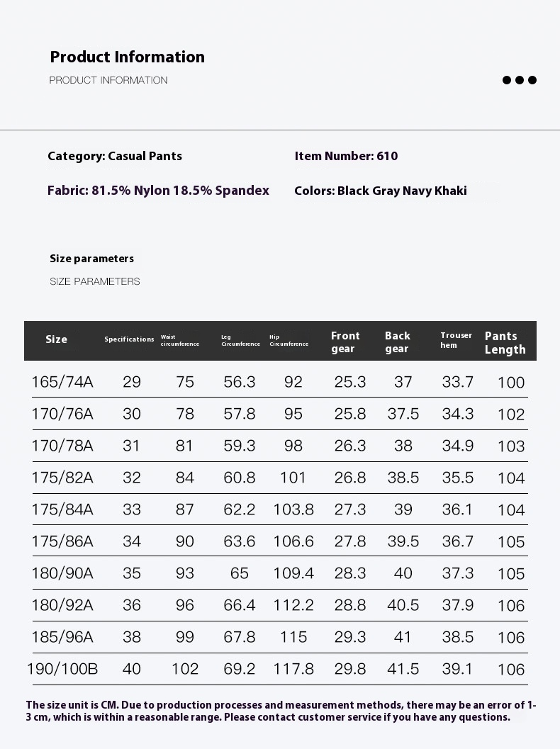Image resolution: width=560 pixels, height=749 pixels.
Task: Select the 175/82A size row label
Action: click(x=62, y=478)
